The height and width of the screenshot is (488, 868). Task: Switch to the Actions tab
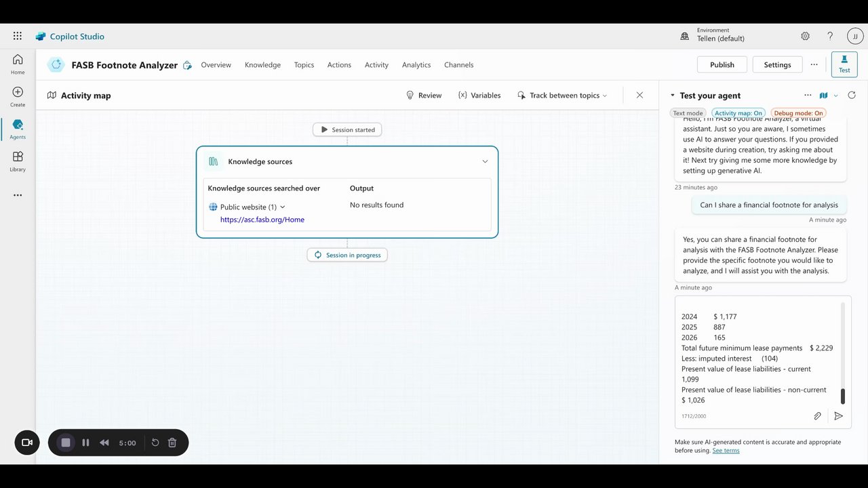[x=339, y=65]
